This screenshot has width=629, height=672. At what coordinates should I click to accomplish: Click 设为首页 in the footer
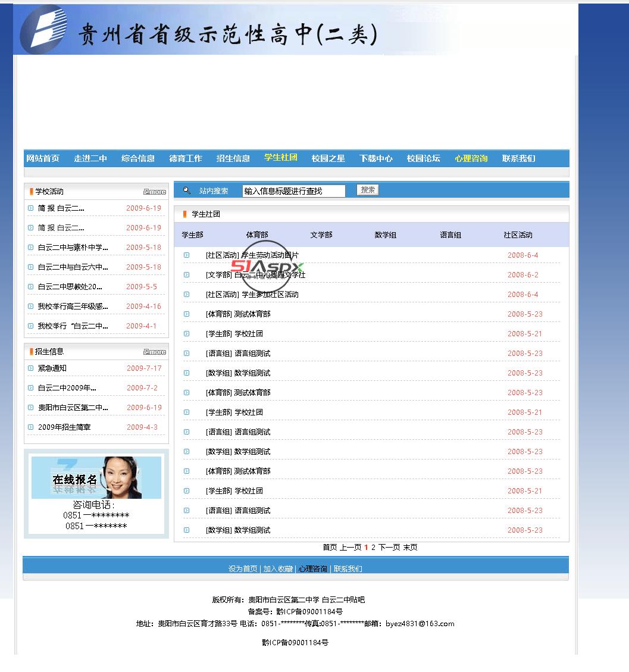(243, 568)
